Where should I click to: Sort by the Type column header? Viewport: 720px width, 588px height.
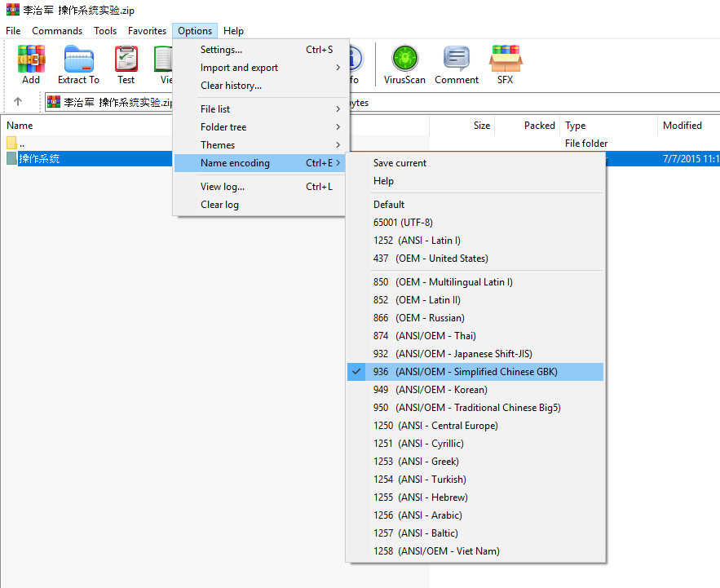[575, 126]
